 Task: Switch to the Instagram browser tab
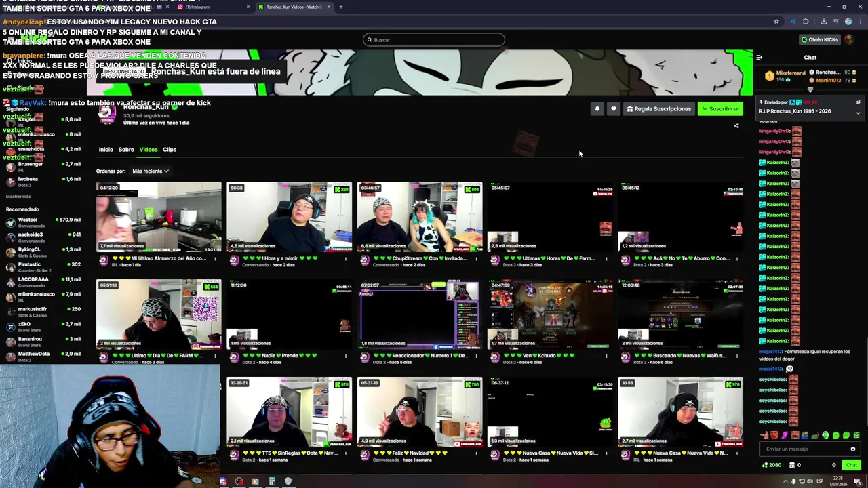click(x=214, y=7)
